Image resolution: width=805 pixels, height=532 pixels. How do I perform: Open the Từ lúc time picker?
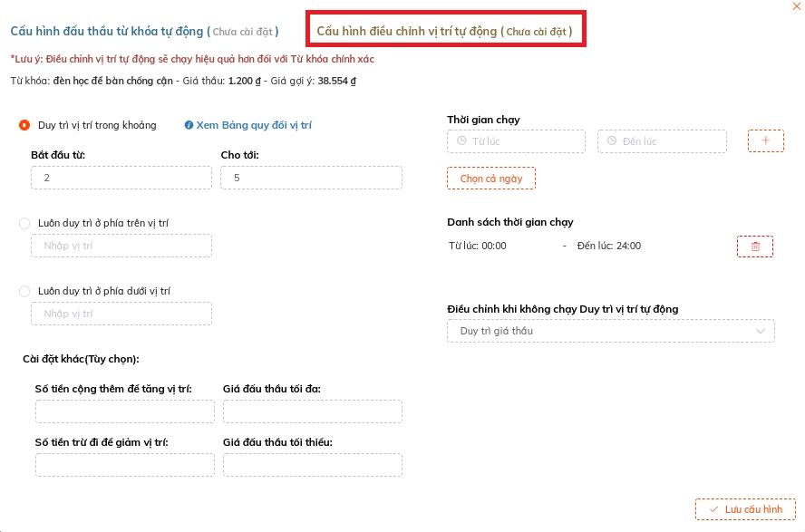pos(521,141)
